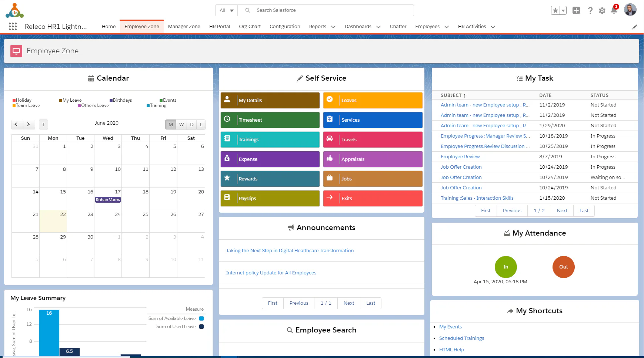Switch to the Manager Zone tab
644x358 pixels.
click(x=184, y=27)
